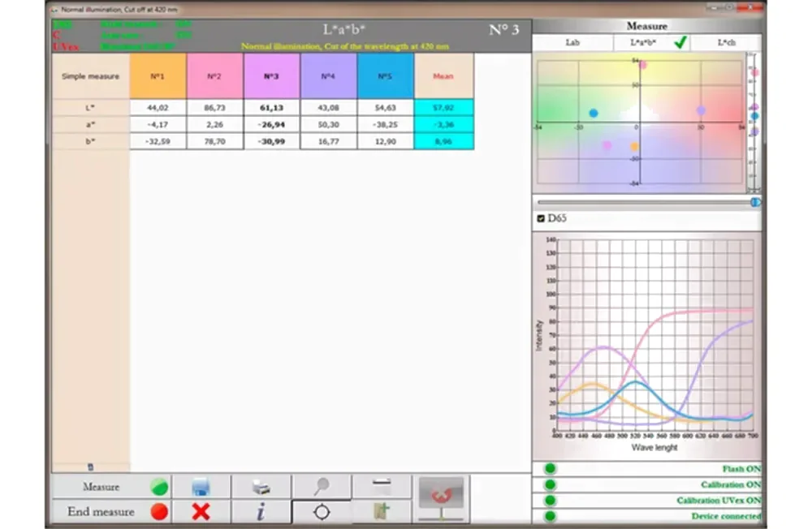
Task: Click the Flash ON green indicator
Action: [550, 468]
